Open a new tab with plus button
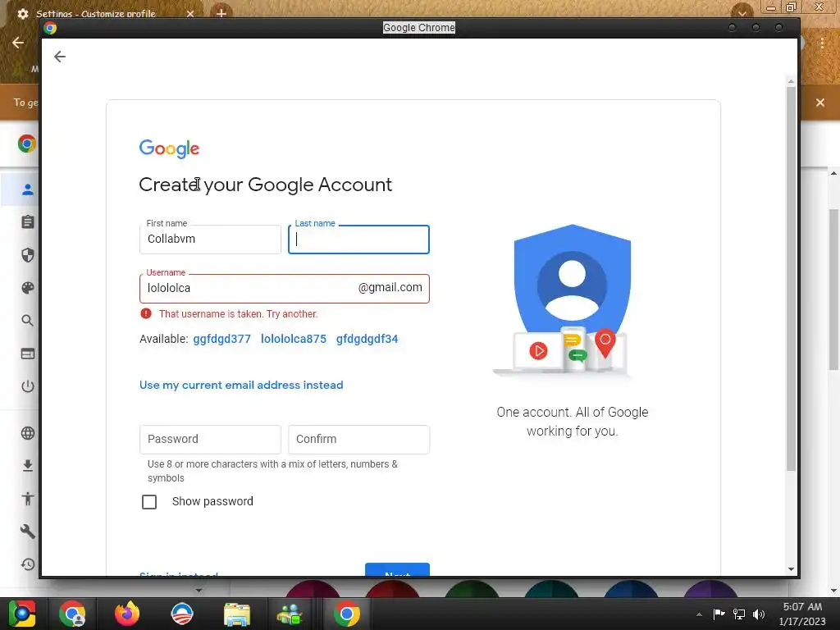Screen dimensions: 840x630 (x=221, y=13)
